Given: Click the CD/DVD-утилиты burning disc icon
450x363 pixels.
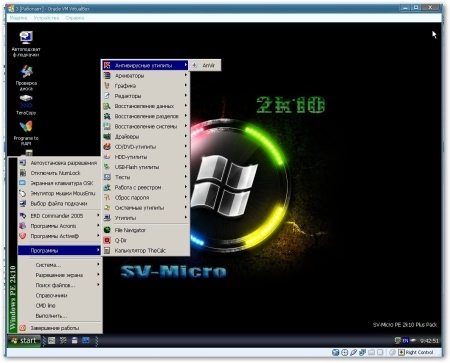Looking at the screenshot, I should 107,147.
